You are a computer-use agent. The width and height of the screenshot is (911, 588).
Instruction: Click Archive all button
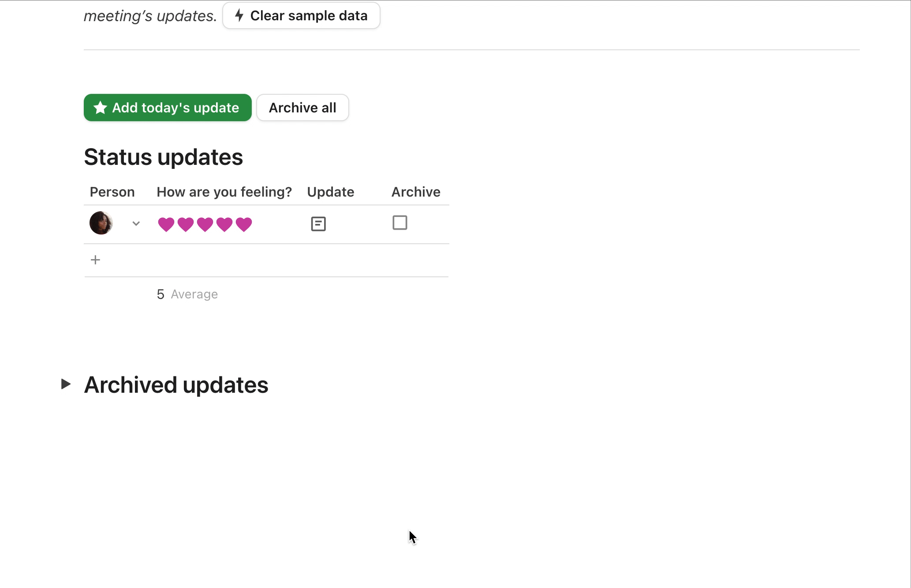click(303, 108)
